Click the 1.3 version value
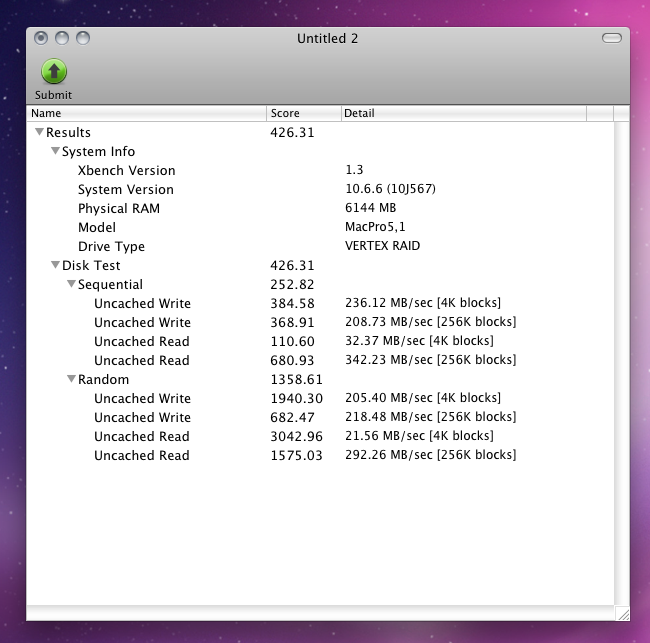 354,170
